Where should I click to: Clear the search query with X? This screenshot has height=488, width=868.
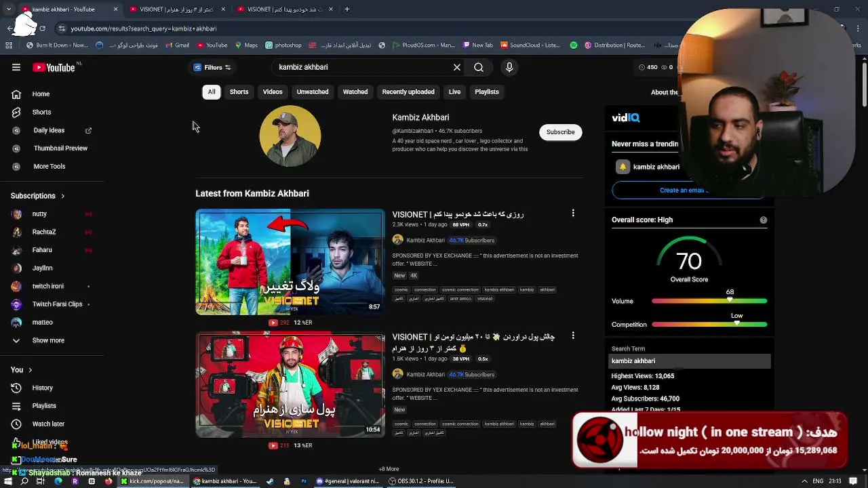tap(457, 67)
